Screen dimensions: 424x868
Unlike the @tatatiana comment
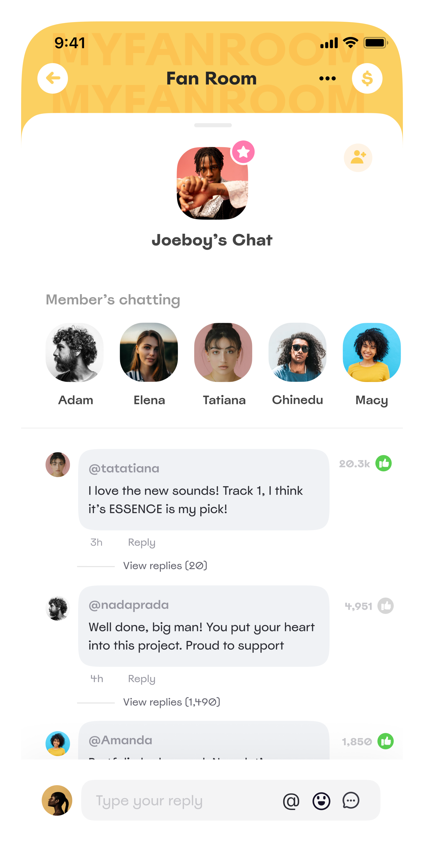pyautogui.click(x=384, y=463)
